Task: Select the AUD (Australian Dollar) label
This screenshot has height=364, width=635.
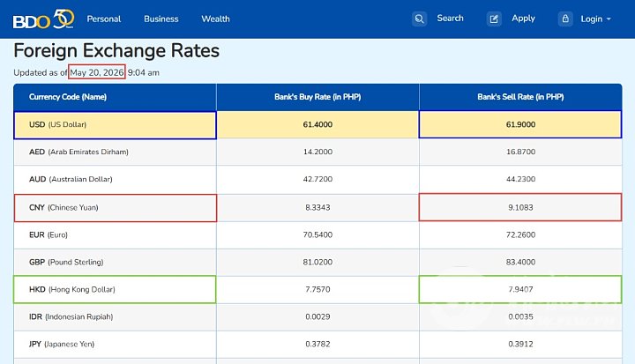Action: click(71, 179)
